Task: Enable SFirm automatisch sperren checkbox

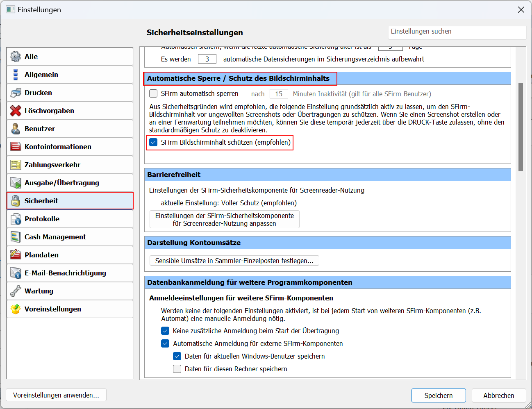Action: point(153,93)
